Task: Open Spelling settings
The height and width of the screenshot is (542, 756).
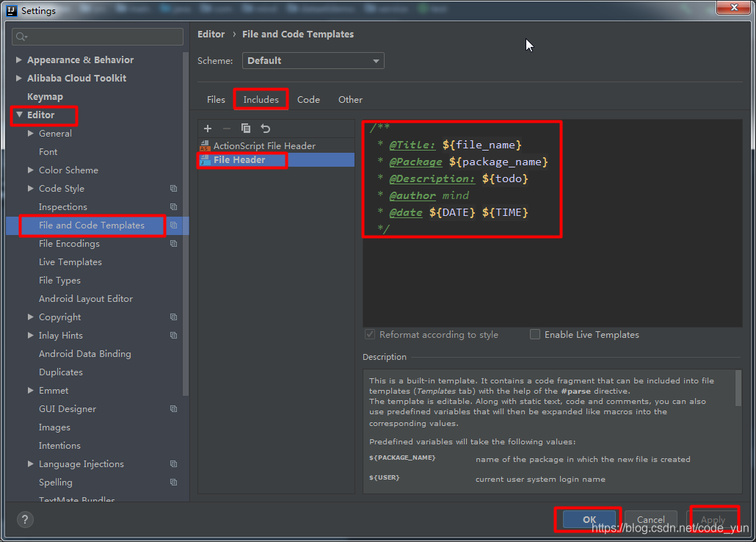Action: (x=56, y=483)
